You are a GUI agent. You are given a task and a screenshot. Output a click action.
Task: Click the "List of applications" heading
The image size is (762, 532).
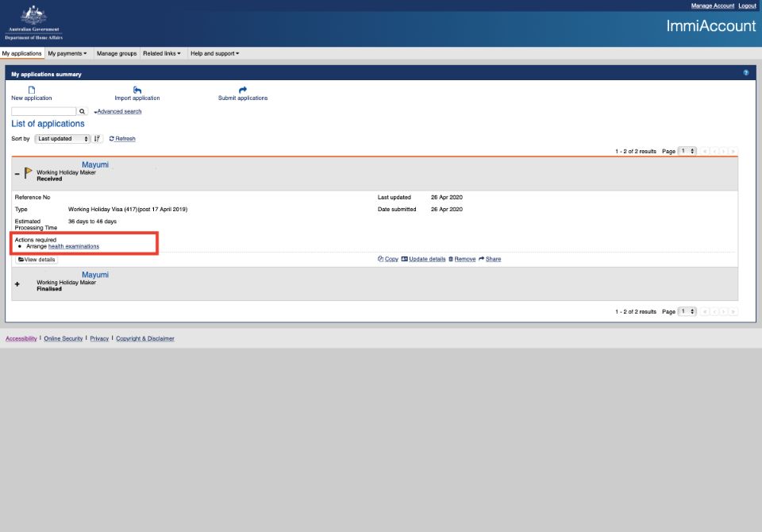point(48,124)
